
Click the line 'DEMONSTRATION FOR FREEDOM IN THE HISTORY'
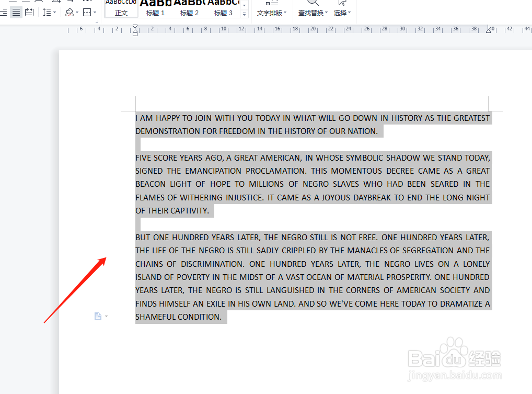(x=257, y=131)
